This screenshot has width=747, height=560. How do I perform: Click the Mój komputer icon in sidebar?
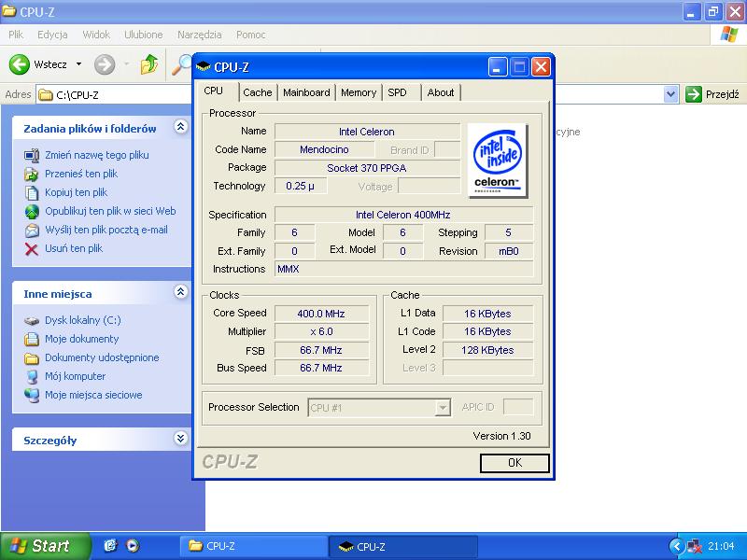[32, 376]
